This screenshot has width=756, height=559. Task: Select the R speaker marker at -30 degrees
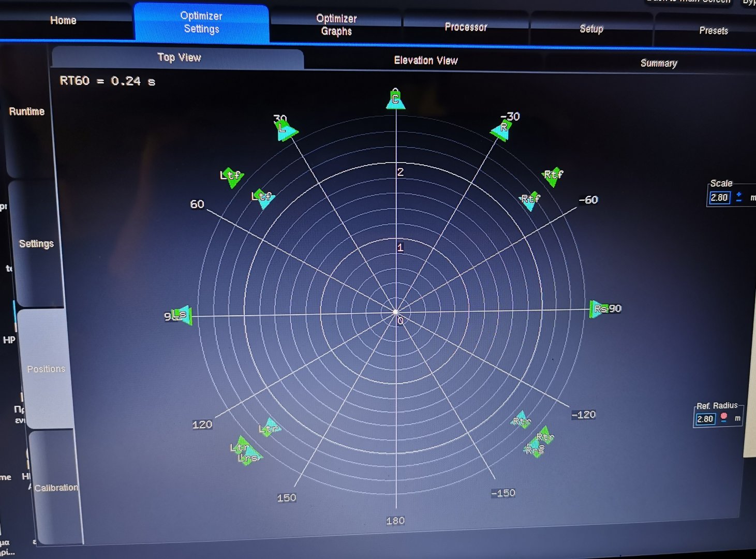coord(502,130)
